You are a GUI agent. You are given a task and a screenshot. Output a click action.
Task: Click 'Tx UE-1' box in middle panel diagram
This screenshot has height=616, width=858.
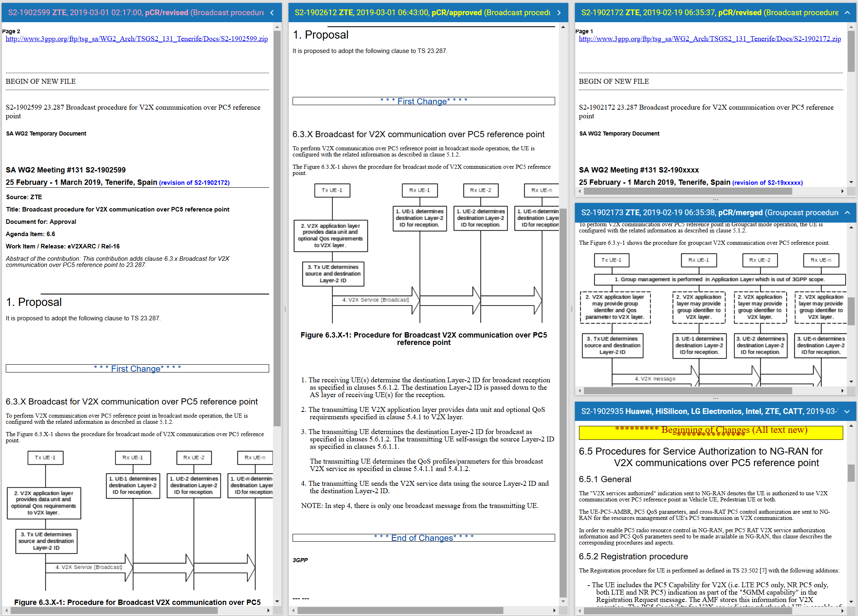click(x=332, y=190)
